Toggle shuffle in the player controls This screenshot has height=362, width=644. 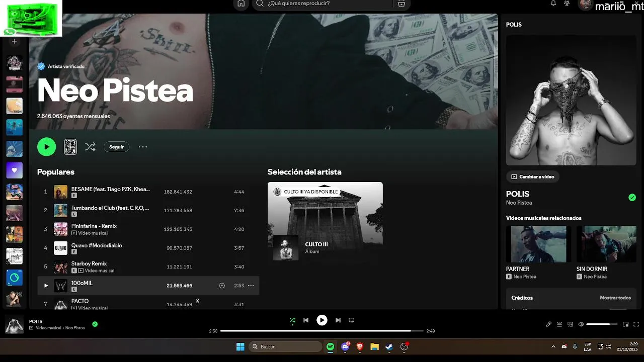292,320
